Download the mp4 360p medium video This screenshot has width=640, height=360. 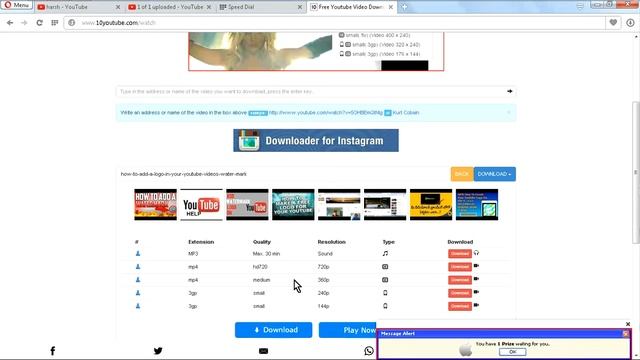[460, 280]
